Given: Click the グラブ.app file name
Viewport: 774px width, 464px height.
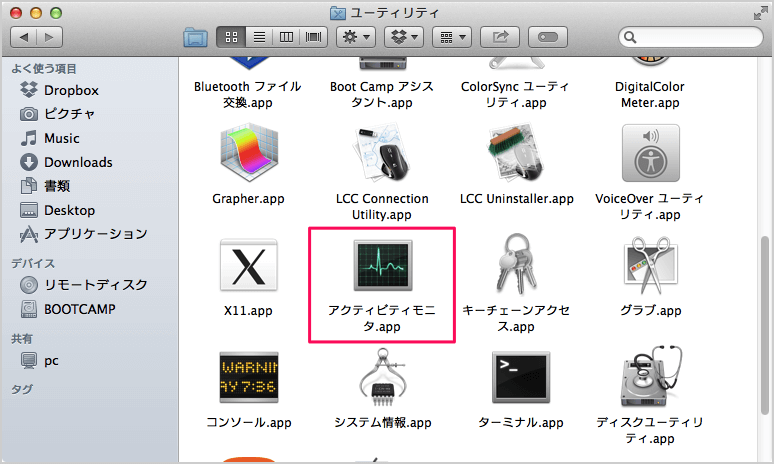Looking at the screenshot, I should (x=651, y=310).
